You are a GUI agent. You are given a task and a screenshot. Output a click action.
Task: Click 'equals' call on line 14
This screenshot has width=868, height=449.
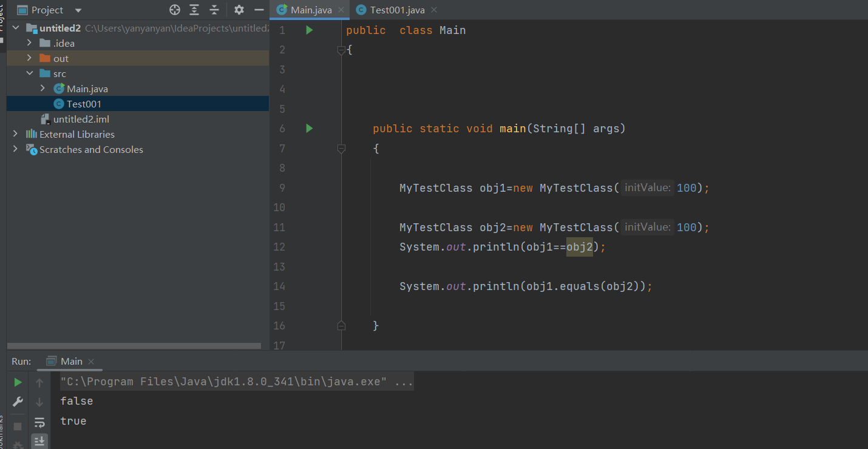point(580,286)
